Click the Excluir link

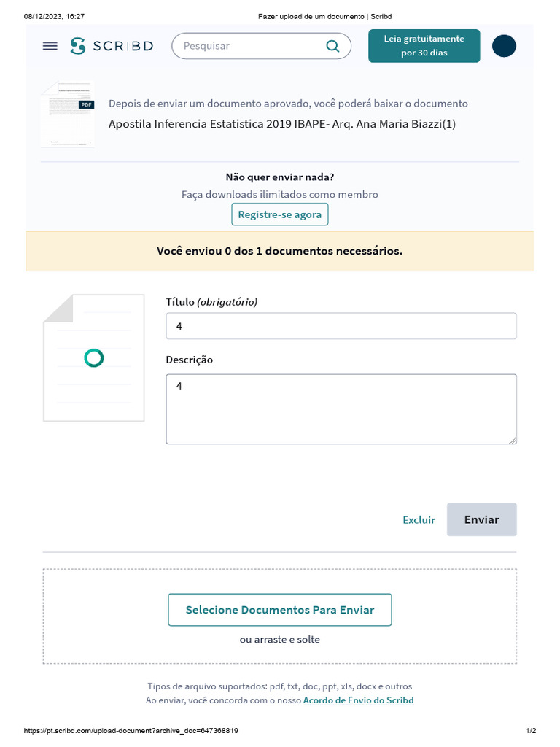419,520
